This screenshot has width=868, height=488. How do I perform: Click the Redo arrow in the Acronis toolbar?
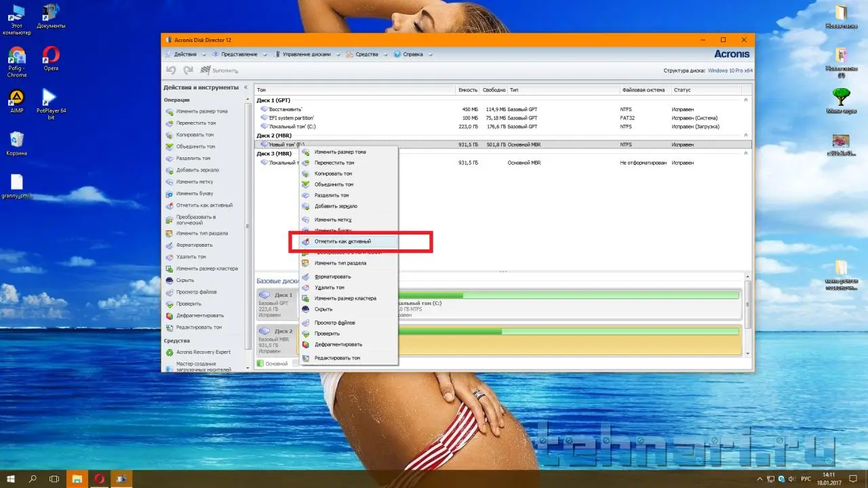188,70
